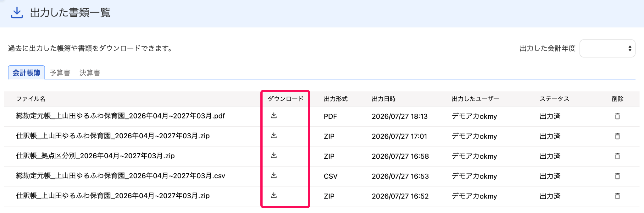Click the date 2026/07/27 17:01
The height and width of the screenshot is (213, 644).
[x=399, y=136]
